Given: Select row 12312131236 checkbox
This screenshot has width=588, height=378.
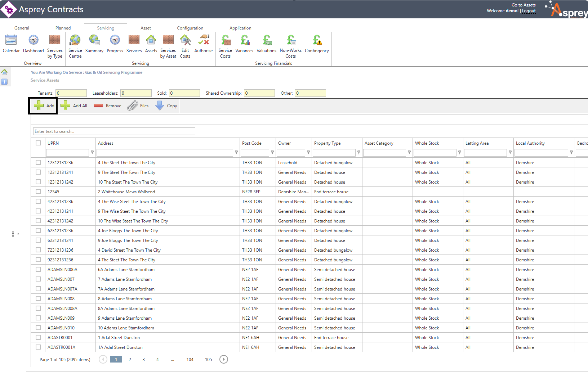Looking at the screenshot, I should pyautogui.click(x=38, y=162).
